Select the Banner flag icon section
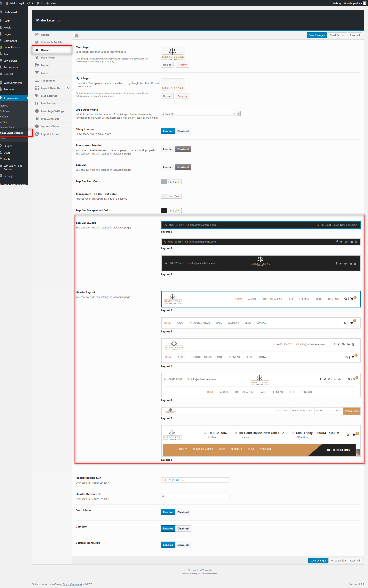 tap(37, 65)
